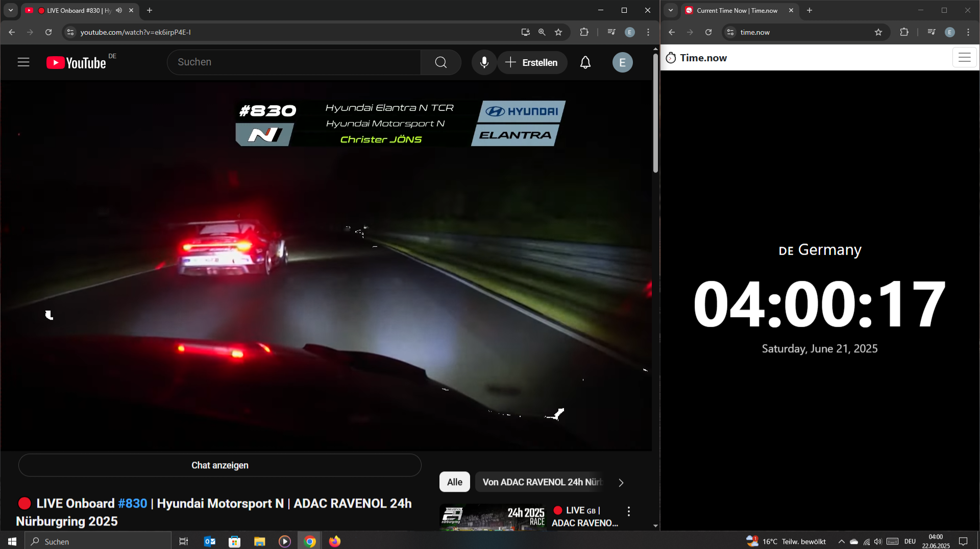Switch DEU keyboard language
This screenshot has height=549, width=980.
pos(910,541)
